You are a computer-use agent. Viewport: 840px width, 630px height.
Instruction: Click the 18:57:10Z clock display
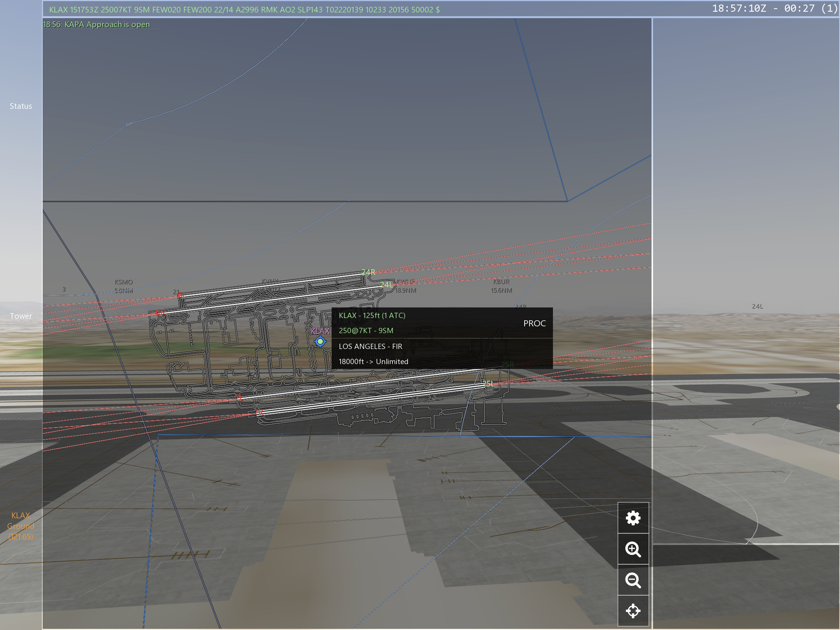click(739, 8)
